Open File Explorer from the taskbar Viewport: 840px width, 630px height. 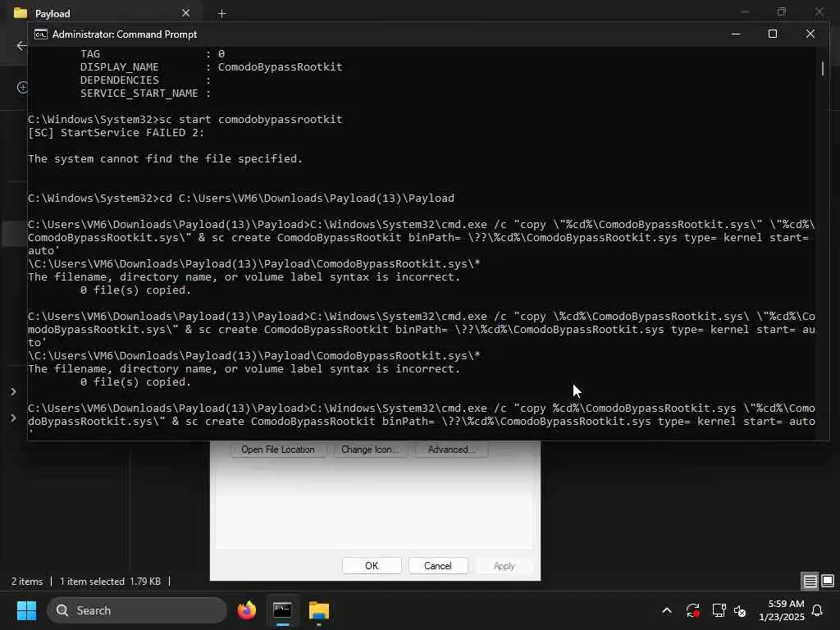[319, 610]
